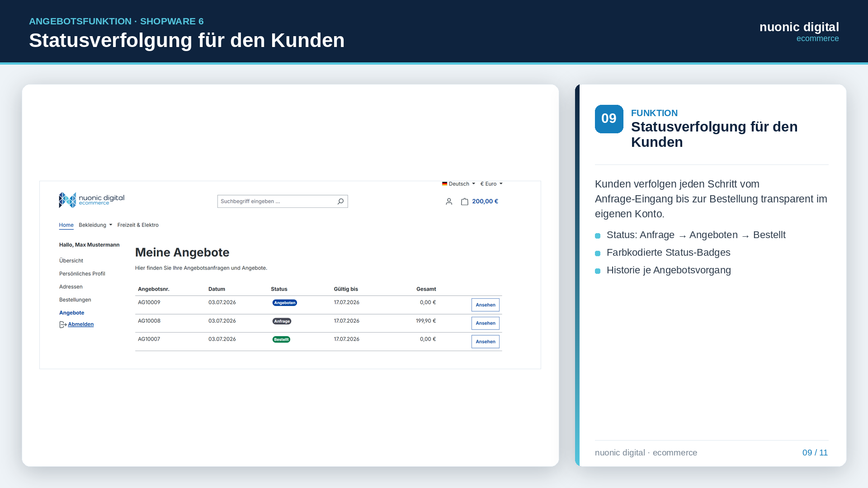Click the logout arrow icon beside Abmelden
The width and height of the screenshot is (868, 488).
63,324
